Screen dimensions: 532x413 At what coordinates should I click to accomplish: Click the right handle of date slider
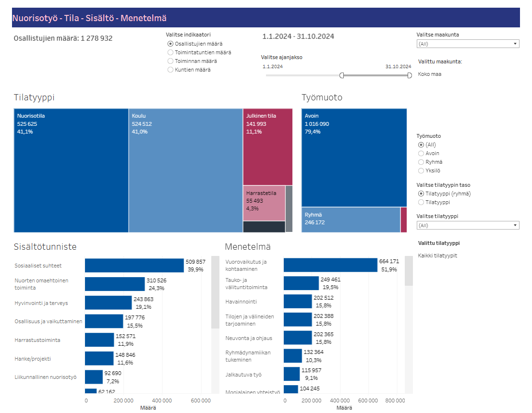[x=410, y=75]
